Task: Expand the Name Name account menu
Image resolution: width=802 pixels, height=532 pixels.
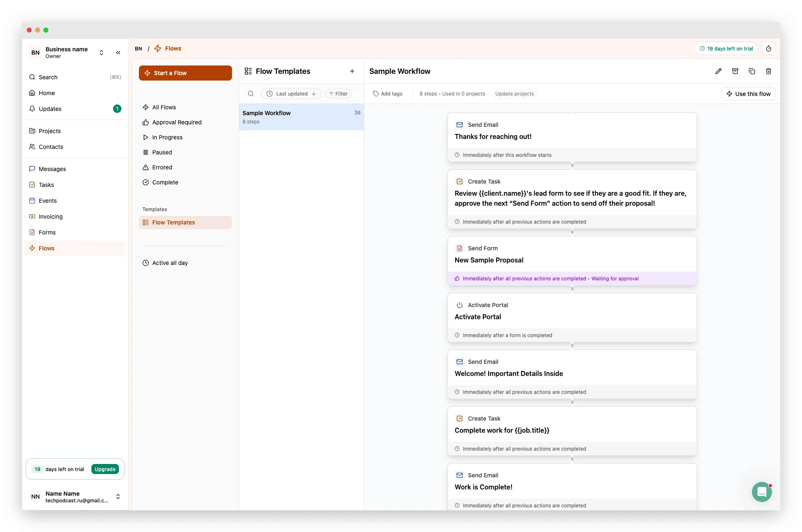Action: point(75,497)
